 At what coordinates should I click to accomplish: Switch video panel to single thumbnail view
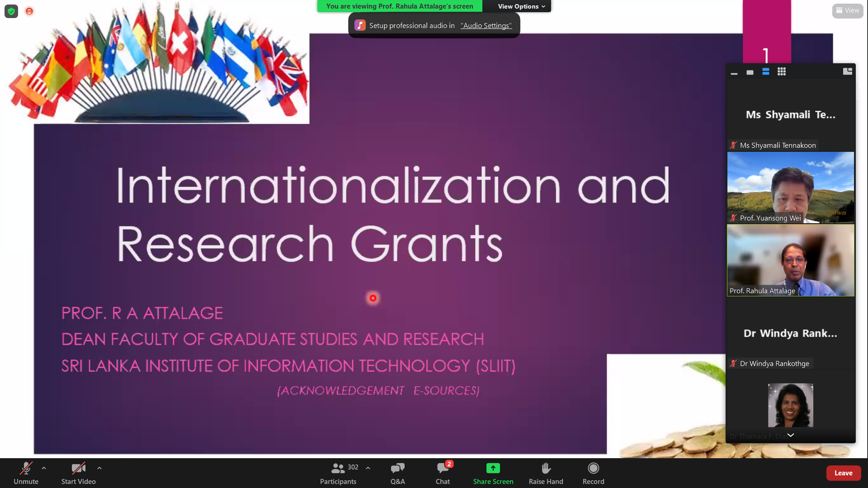coord(750,72)
